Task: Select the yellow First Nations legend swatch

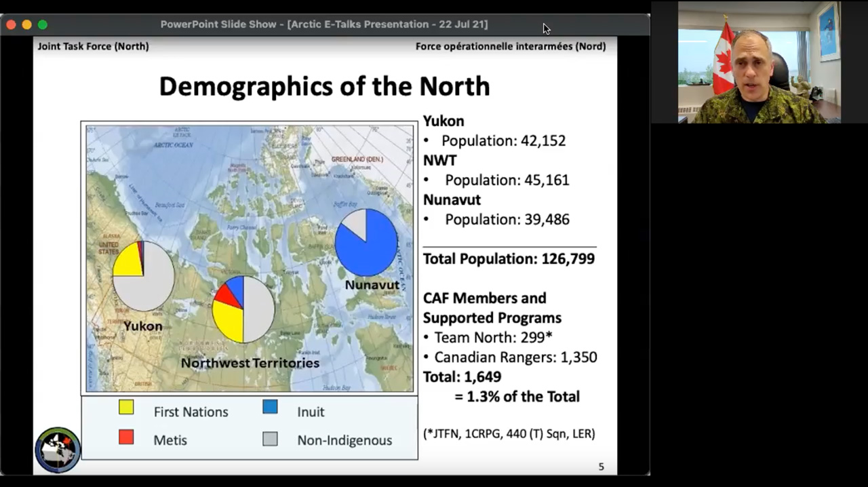Action: [x=126, y=408]
